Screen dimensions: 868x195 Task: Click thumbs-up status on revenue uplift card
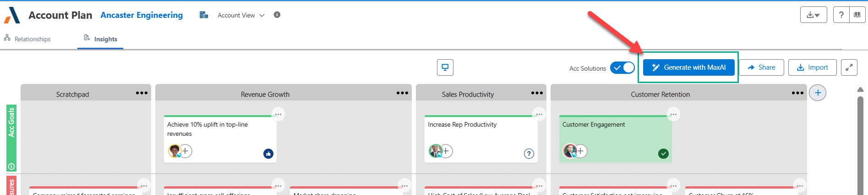pos(268,154)
